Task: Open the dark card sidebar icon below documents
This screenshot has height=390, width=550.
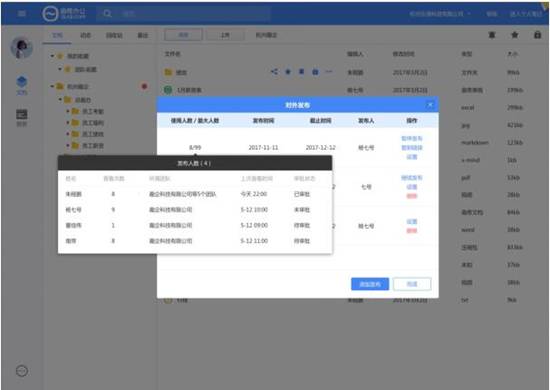Action: click(22, 114)
